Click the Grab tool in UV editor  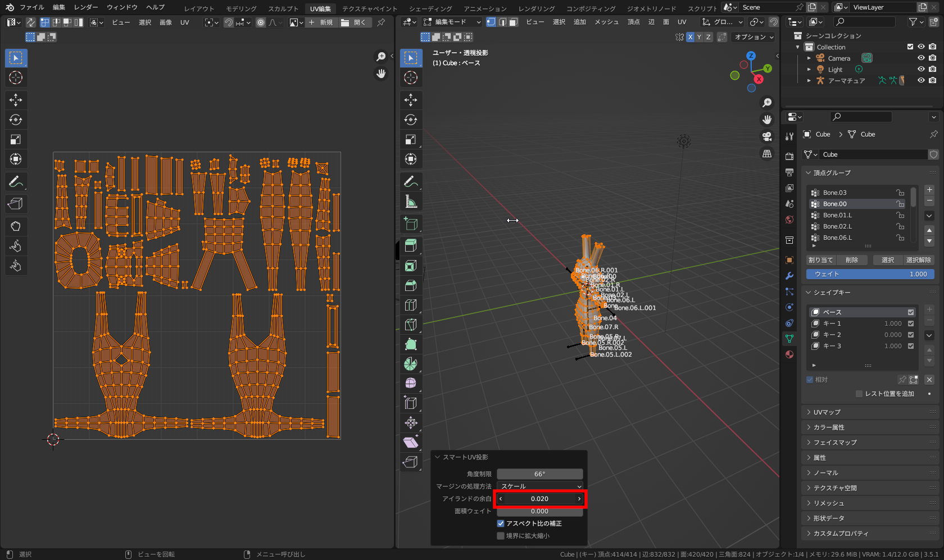click(x=16, y=226)
